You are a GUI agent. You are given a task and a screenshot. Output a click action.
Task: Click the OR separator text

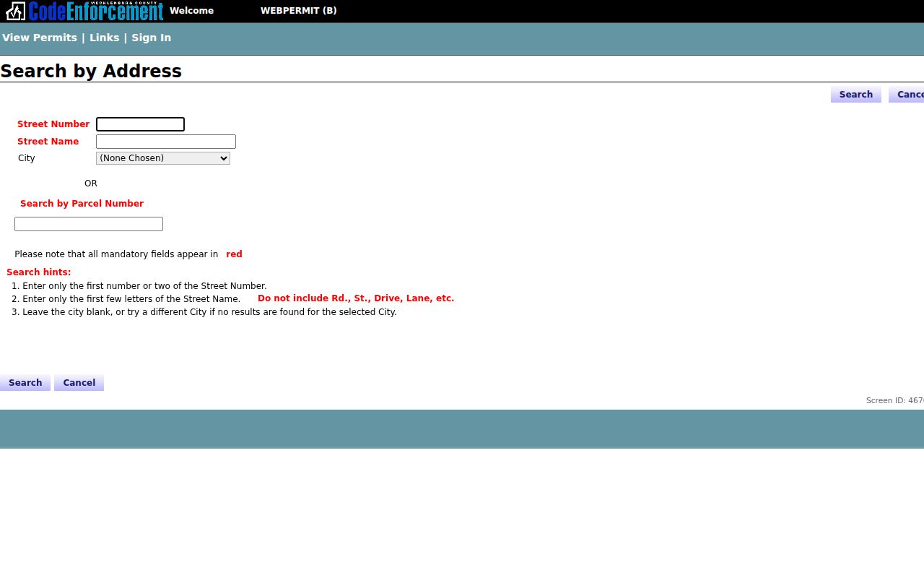click(91, 184)
